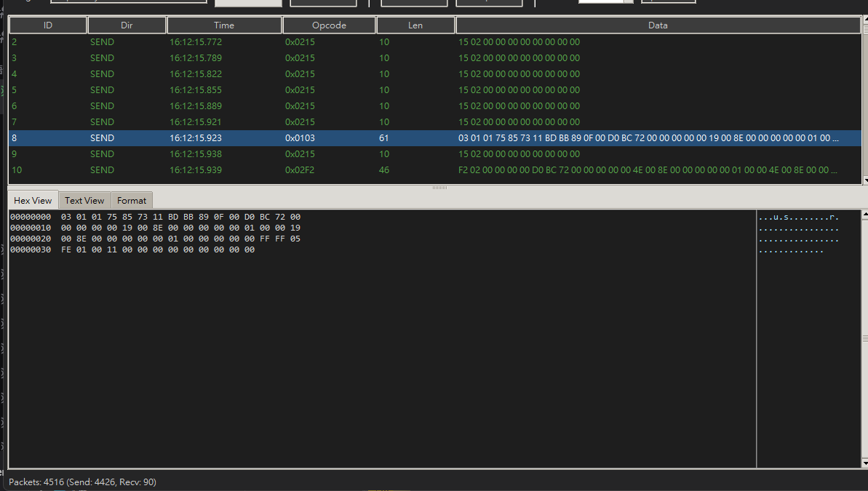Sort the list by the Time column
The height and width of the screenshot is (491, 868).
click(224, 25)
